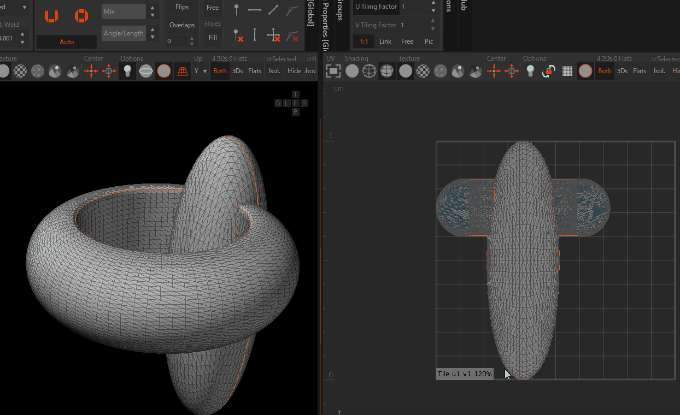
Task: Click the pin constraint icon in top row
Action: 236,10
